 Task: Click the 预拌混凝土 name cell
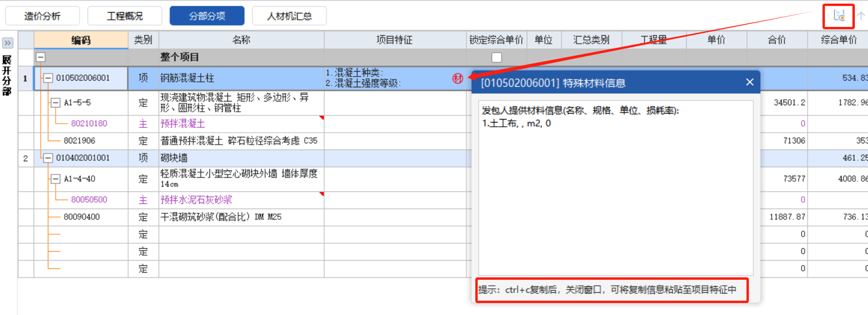click(x=241, y=124)
